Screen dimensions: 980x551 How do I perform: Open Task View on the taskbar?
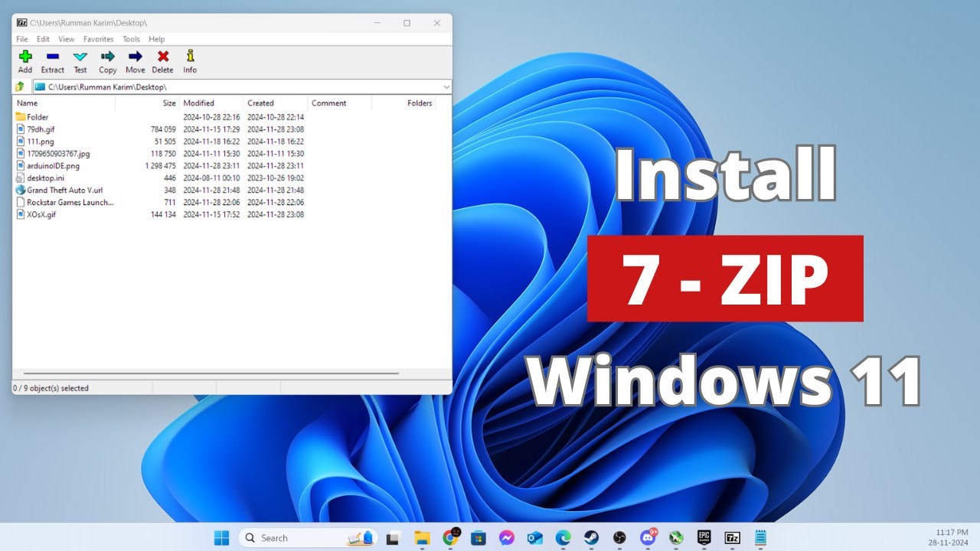[x=393, y=538]
